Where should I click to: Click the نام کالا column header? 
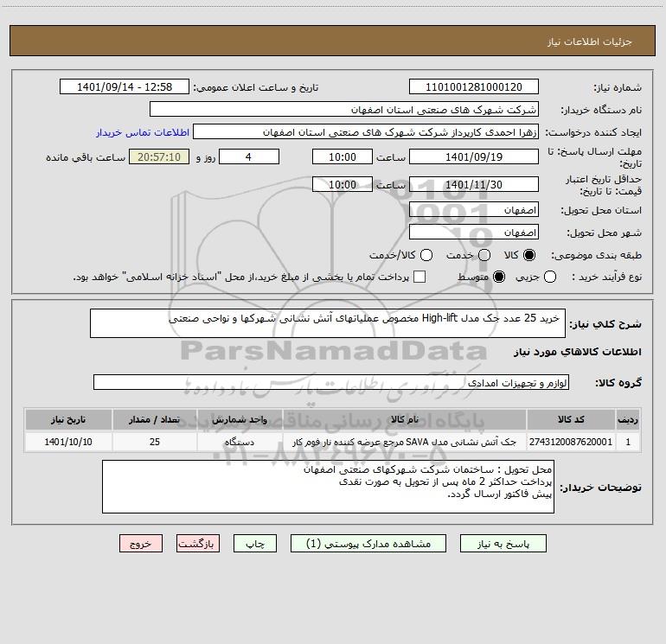(x=405, y=419)
